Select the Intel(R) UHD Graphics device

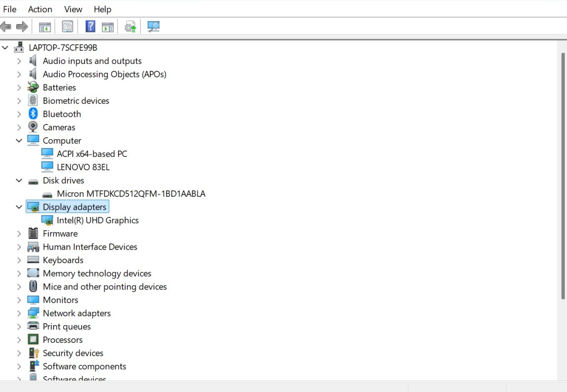pyautogui.click(x=97, y=220)
